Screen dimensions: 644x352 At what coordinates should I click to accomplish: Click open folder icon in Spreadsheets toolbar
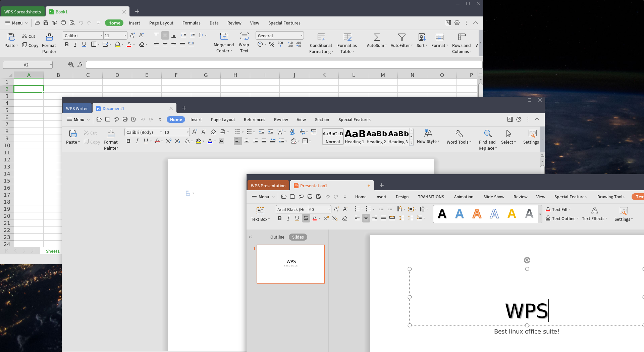pos(37,23)
